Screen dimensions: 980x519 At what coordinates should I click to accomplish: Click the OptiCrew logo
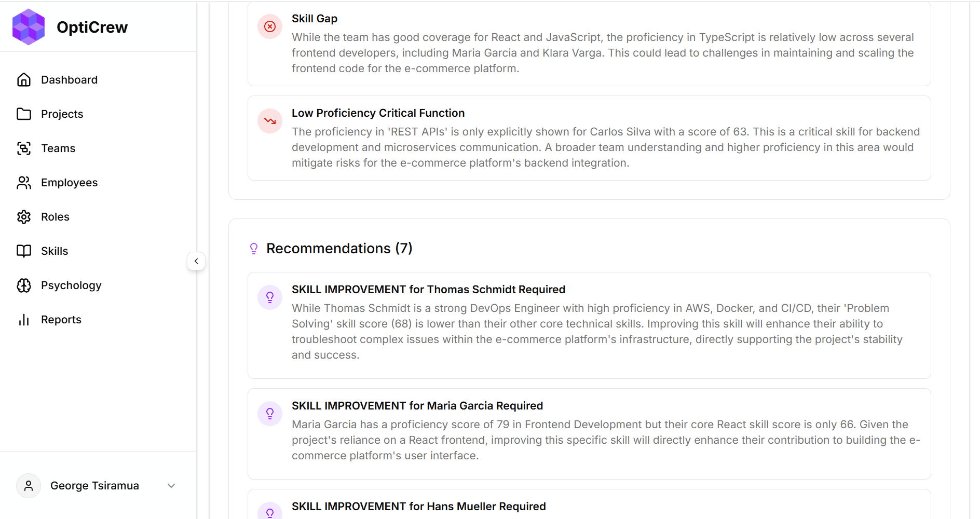click(29, 26)
